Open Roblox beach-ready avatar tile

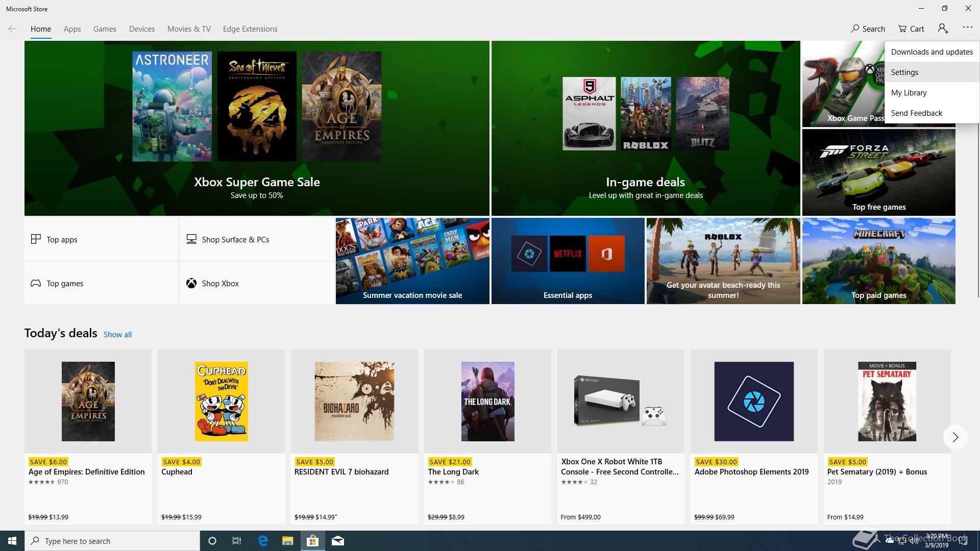point(723,261)
